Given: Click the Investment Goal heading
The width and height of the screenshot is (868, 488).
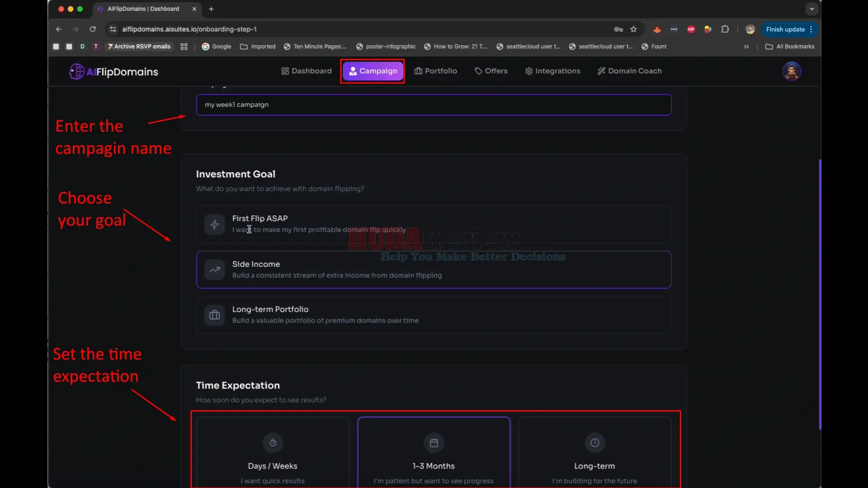Looking at the screenshot, I should 236,174.
